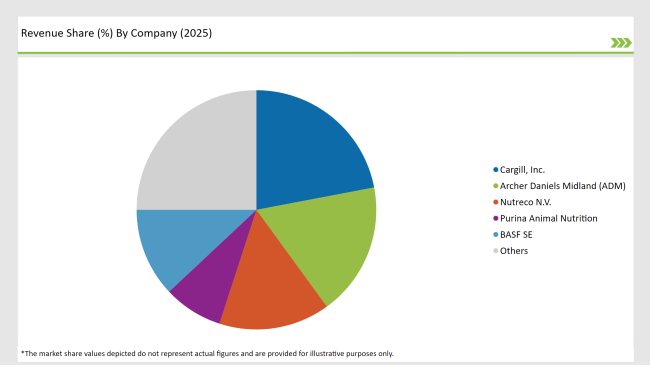
Task: Click the 'Cargill, Inc.' legend label
Action: (x=522, y=170)
